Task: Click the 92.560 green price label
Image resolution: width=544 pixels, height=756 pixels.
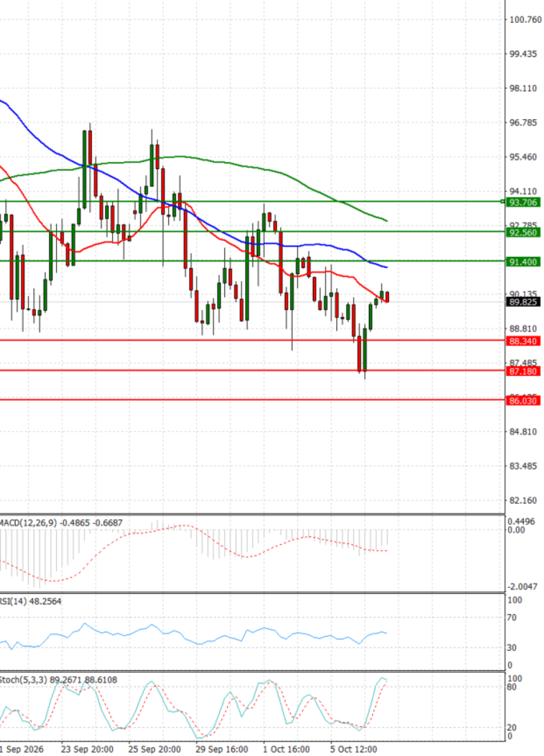Action: click(523, 232)
